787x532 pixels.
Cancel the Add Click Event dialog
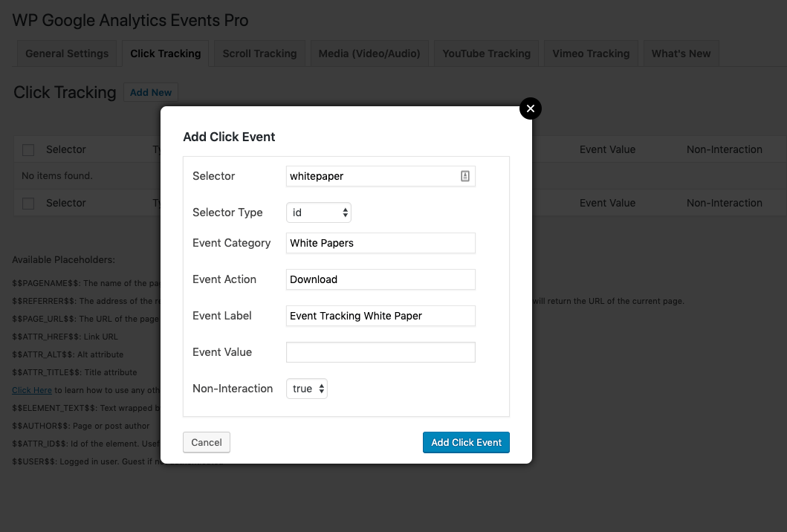pyautogui.click(x=206, y=442)
